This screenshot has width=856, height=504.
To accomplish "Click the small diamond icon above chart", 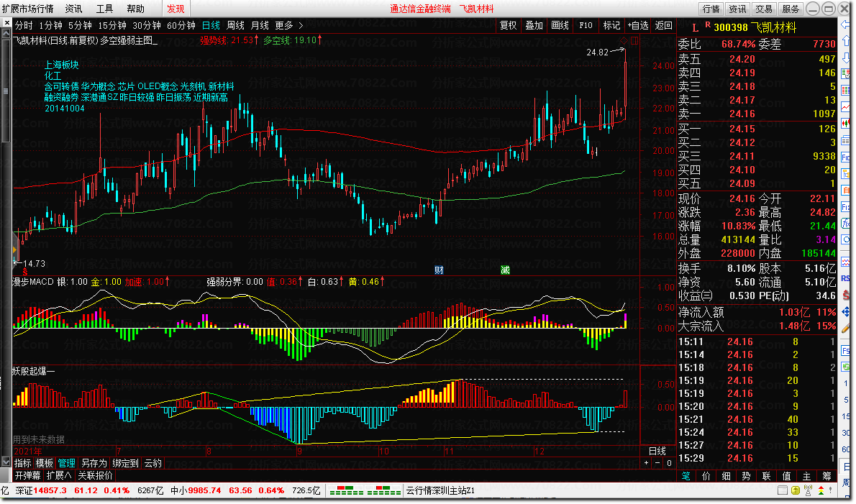I will (x=624, y=40).
